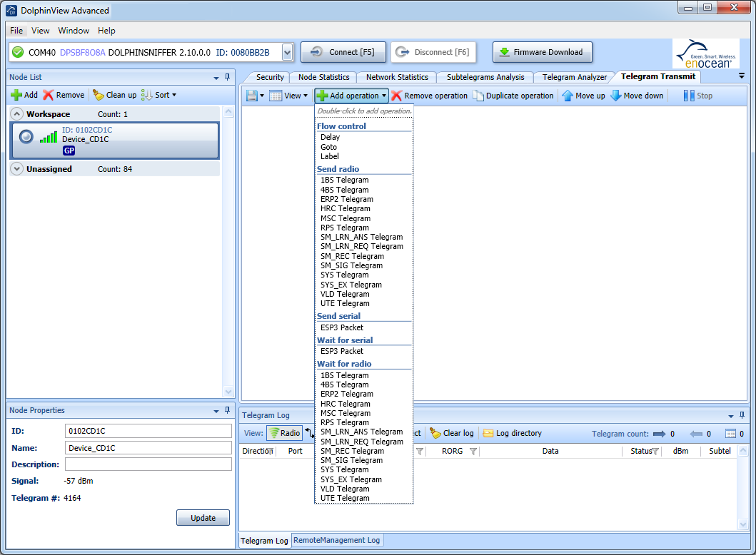Click the Connect [F5] button
756x555 pixels.
344,52
